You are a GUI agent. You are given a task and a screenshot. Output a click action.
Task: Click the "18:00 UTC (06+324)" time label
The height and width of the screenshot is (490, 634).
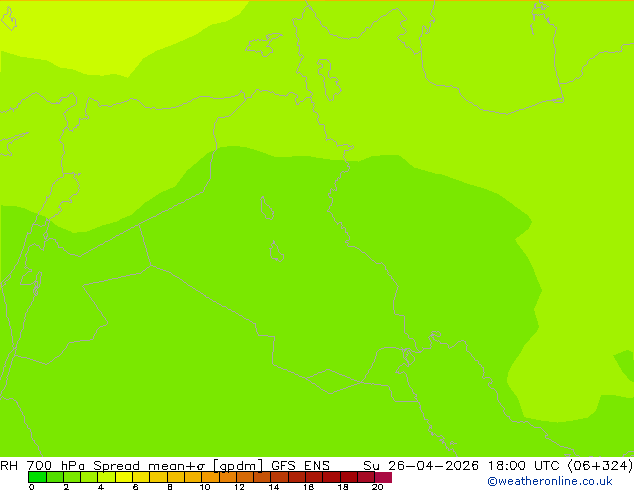[560, 465]
